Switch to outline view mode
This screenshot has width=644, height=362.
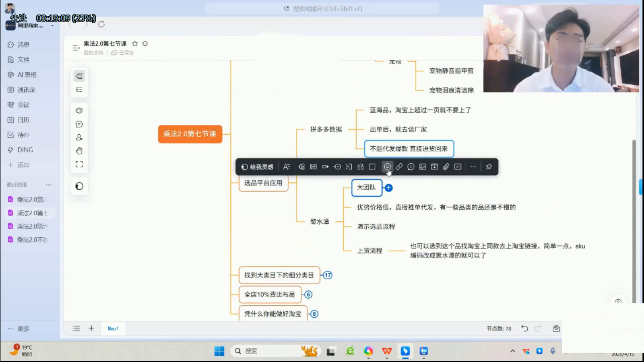79,90
